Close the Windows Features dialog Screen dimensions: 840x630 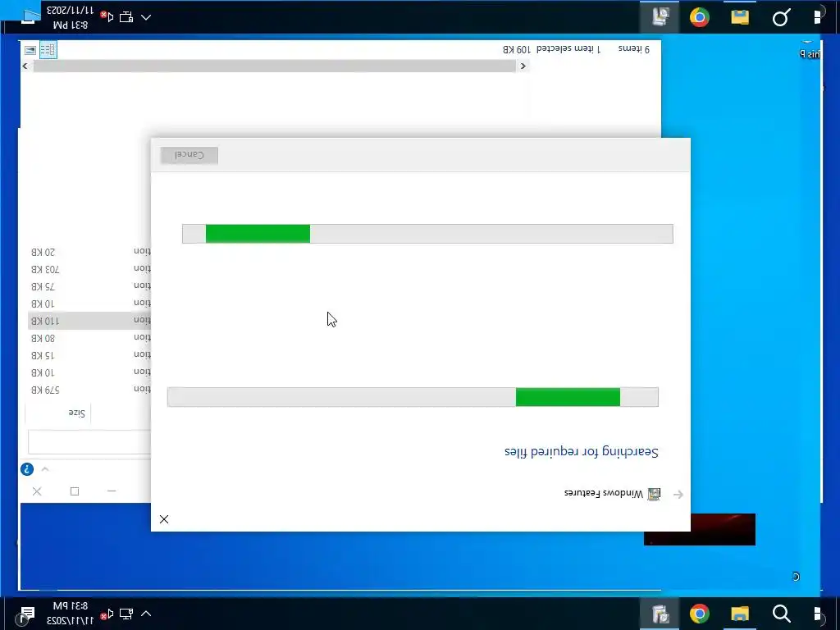pyautogui.click(x=164, y=519)
